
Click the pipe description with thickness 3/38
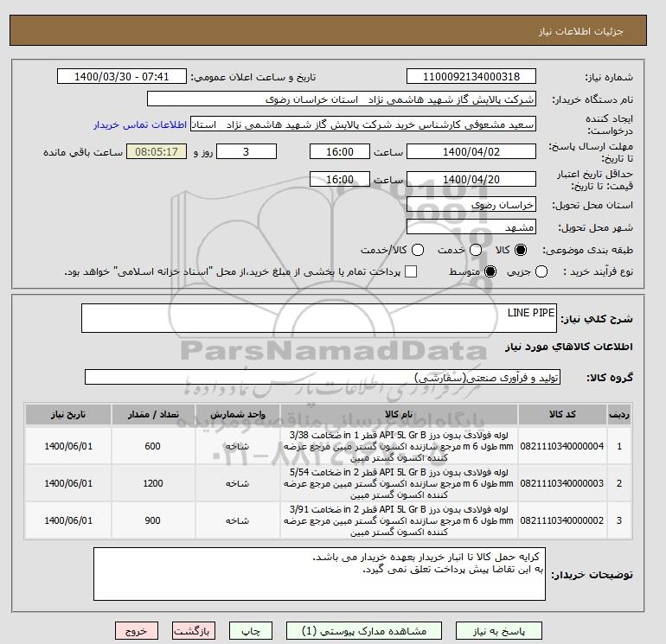399,446
